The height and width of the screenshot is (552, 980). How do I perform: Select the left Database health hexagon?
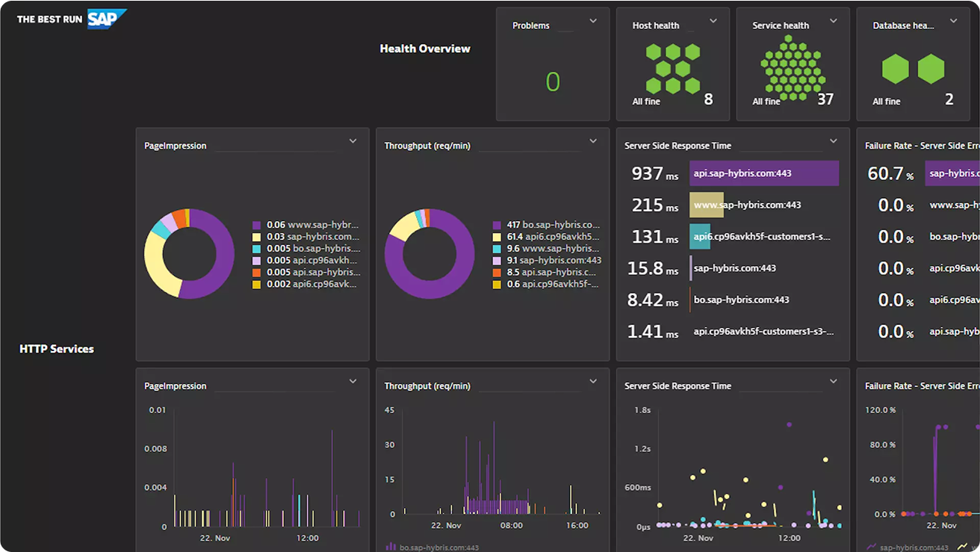click(895, 69)
